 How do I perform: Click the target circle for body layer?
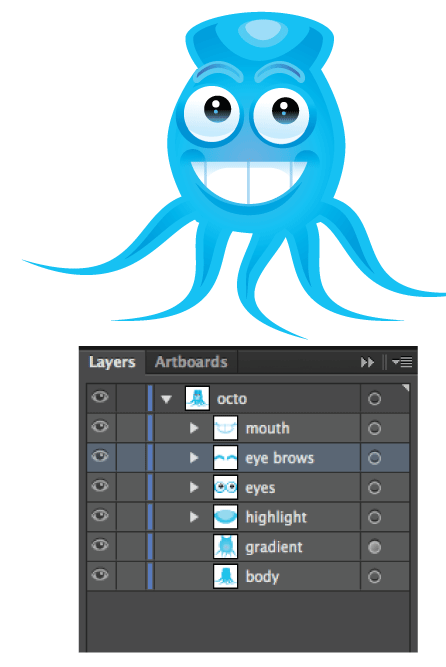point(374,577)
